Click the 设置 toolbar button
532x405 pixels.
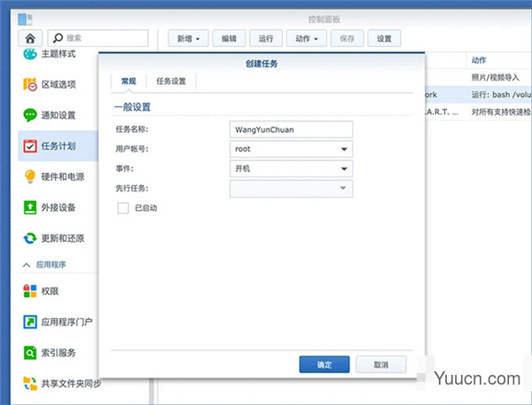tap(384, 39)
